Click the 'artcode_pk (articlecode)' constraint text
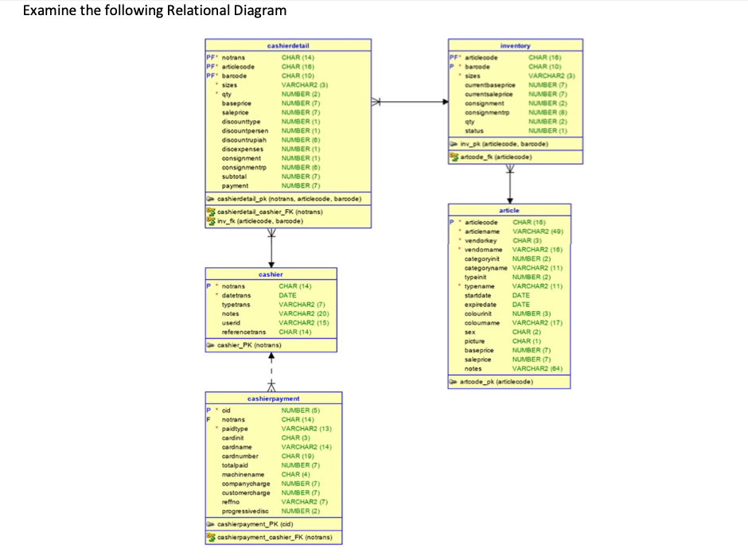The height and width of the screenshot is (560, 748). (496, 382)
